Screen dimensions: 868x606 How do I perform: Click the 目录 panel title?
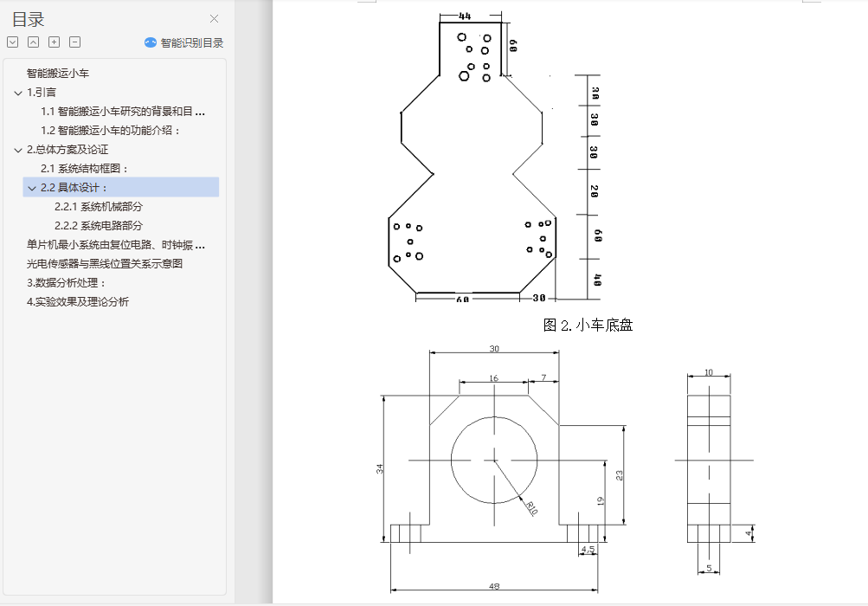pos(29,19)
